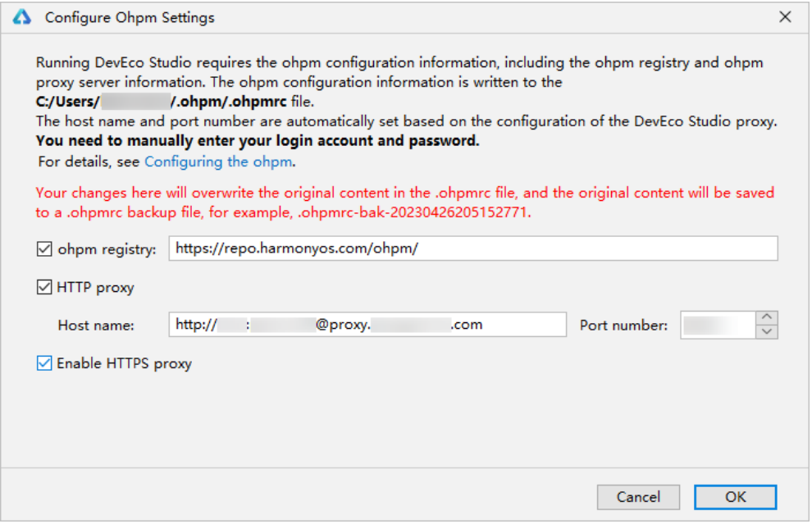This screenshot has height=524, width=812.
Task: Cancel the ohpm settings dialog
Action: 638,497
